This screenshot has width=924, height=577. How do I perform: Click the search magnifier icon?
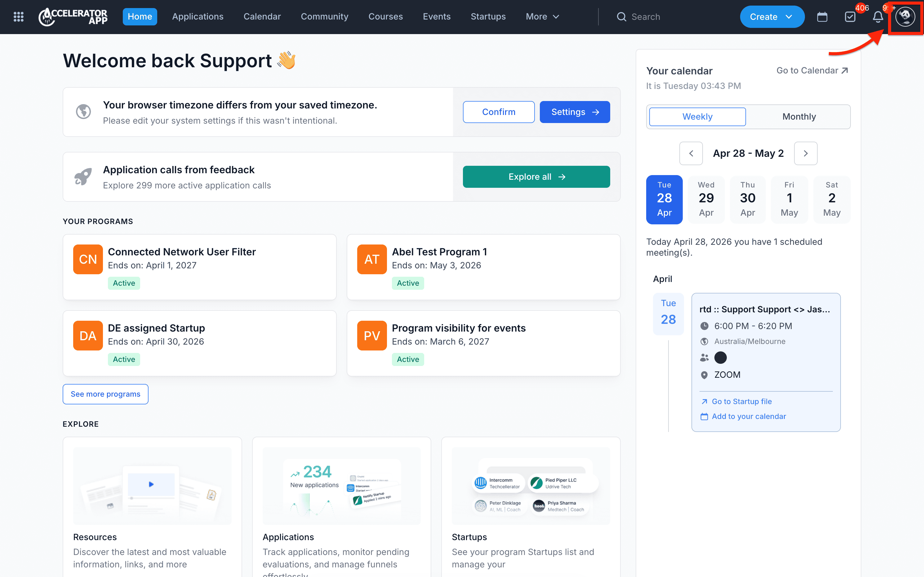coord(621,17)
